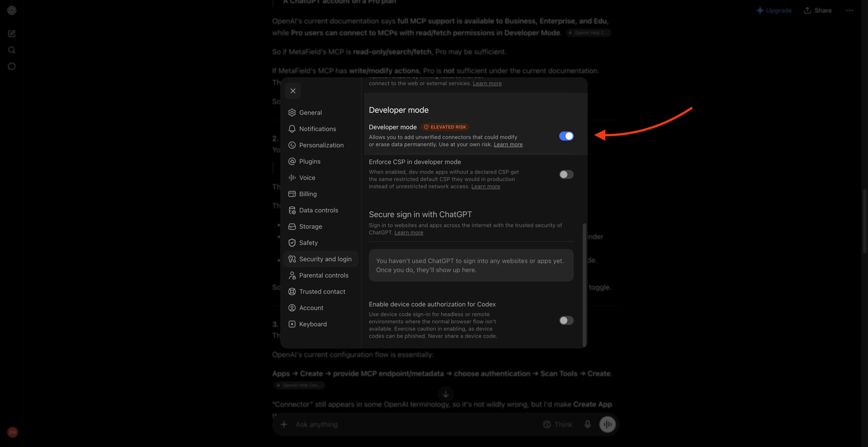The width and height of the screenshot is (868, 447).
Task: Click the Security and login key icon
Action: (292, 259)
